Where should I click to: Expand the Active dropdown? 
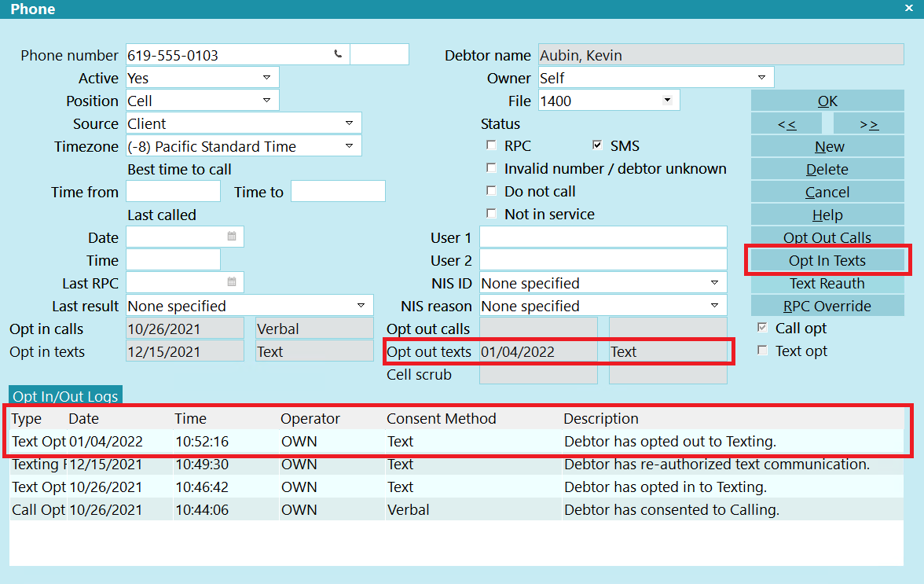(x=266, y=78)
